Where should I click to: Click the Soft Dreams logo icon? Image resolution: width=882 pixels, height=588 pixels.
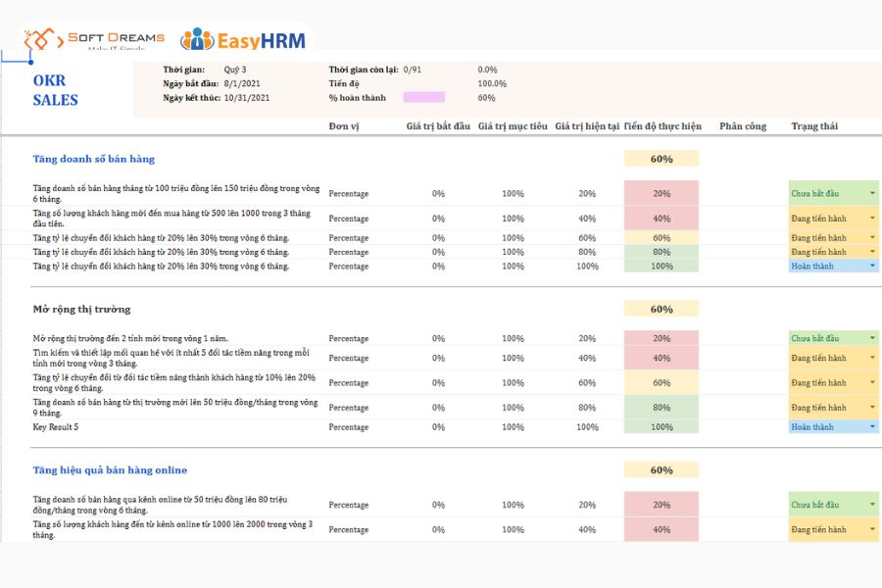point(40,39)
